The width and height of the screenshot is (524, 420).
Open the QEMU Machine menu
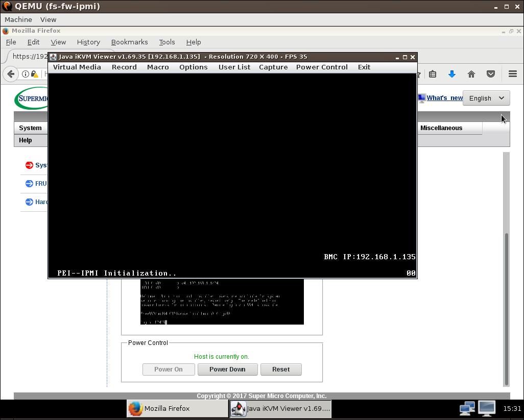click(18, 19)
